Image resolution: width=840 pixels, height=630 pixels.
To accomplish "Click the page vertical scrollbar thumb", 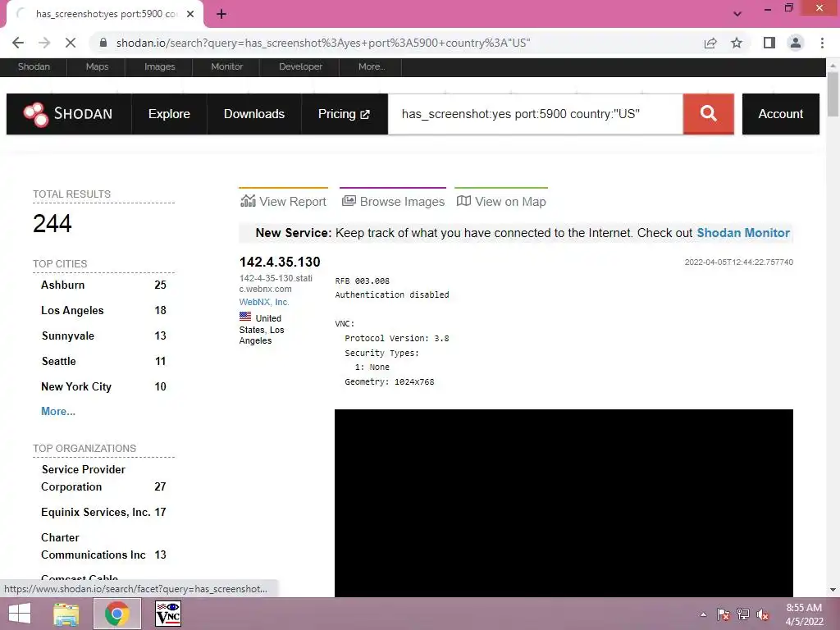I will coord(833,94).
